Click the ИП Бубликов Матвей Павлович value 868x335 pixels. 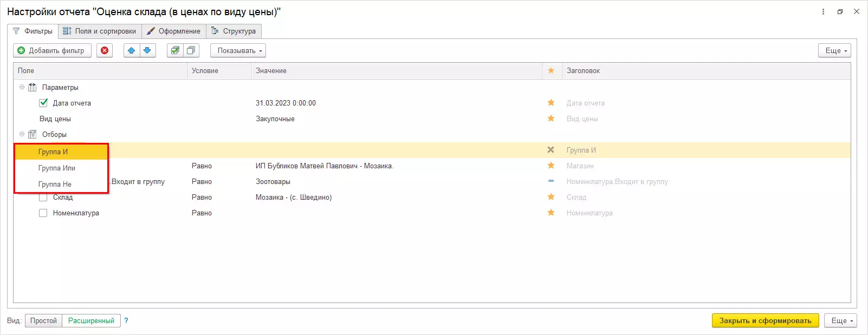pyautogui.click(x=325, y=166)
